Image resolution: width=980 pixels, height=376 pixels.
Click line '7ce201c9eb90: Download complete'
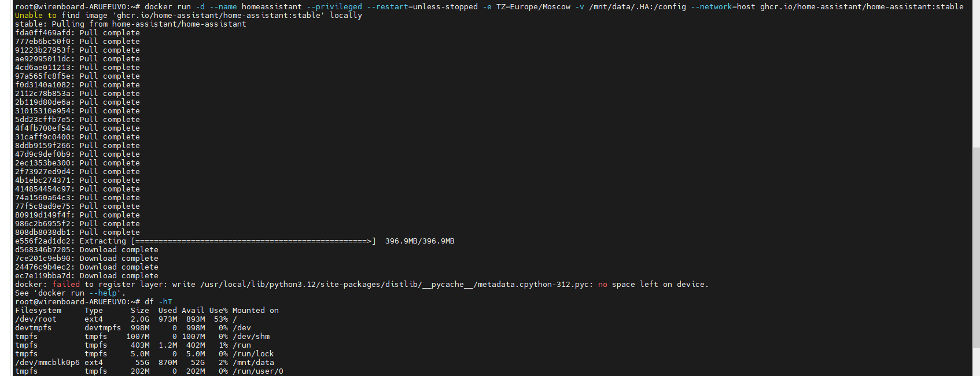click(x=87, y=259)
